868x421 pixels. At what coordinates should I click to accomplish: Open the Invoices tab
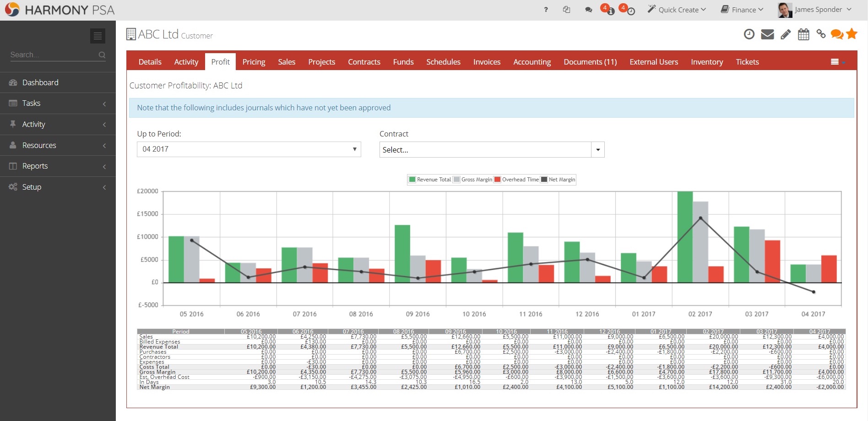487,62
